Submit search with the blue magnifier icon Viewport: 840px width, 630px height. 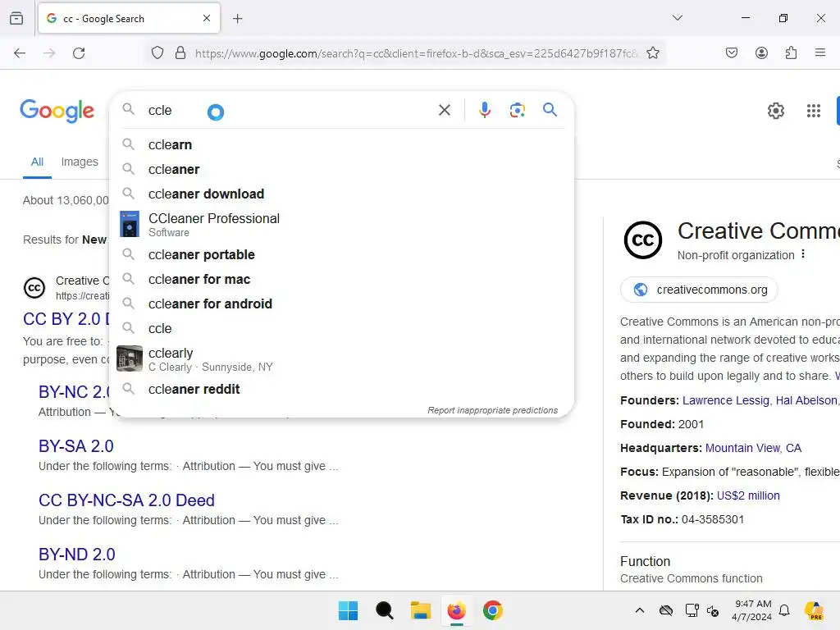pos(550,110)
